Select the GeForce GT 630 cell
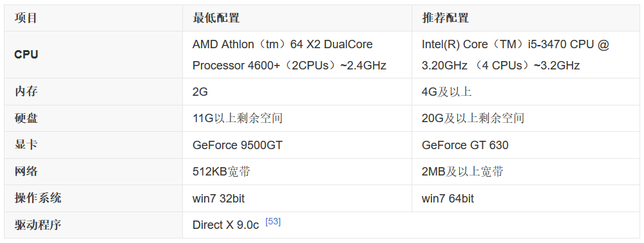This screenshot has width=644, height=243. point(526,145)
